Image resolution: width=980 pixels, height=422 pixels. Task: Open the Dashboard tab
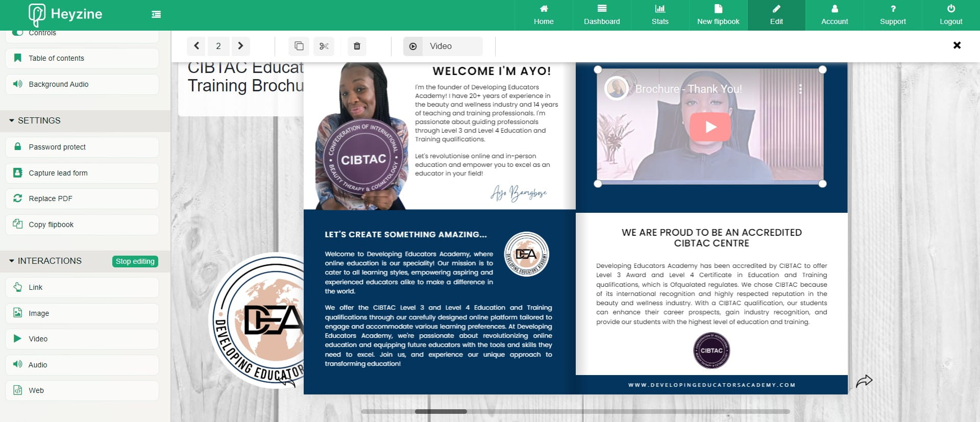pos(602,15)
